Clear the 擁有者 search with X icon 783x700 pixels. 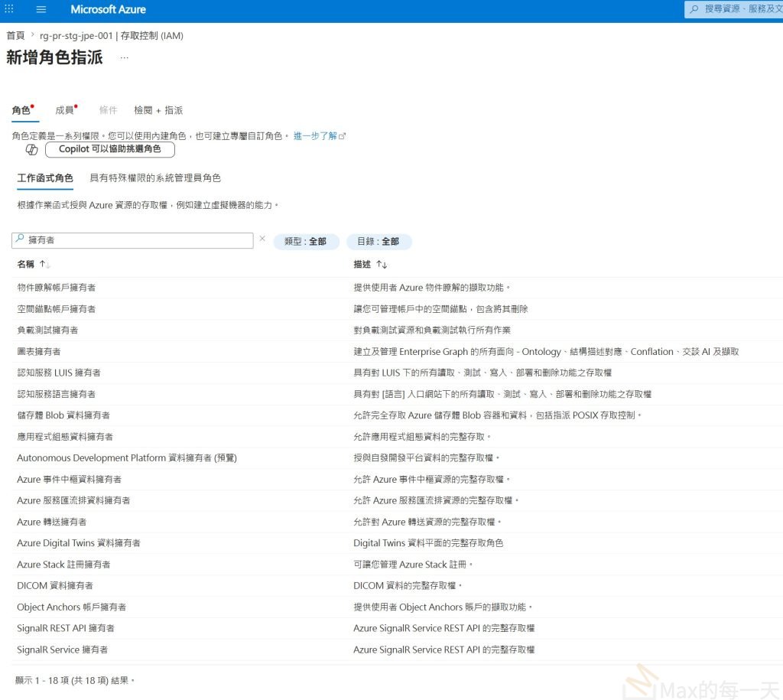click(262, 239)
